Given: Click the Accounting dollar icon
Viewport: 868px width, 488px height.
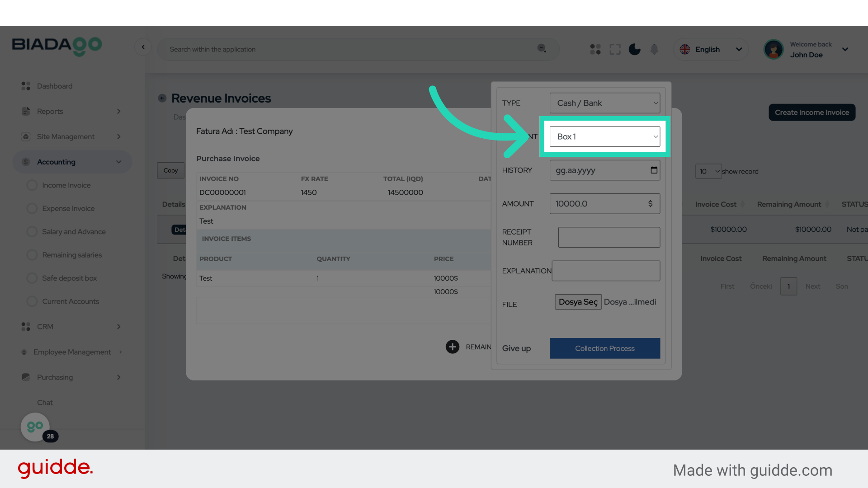Looking at the screenshot, I should tap(26, 162).
